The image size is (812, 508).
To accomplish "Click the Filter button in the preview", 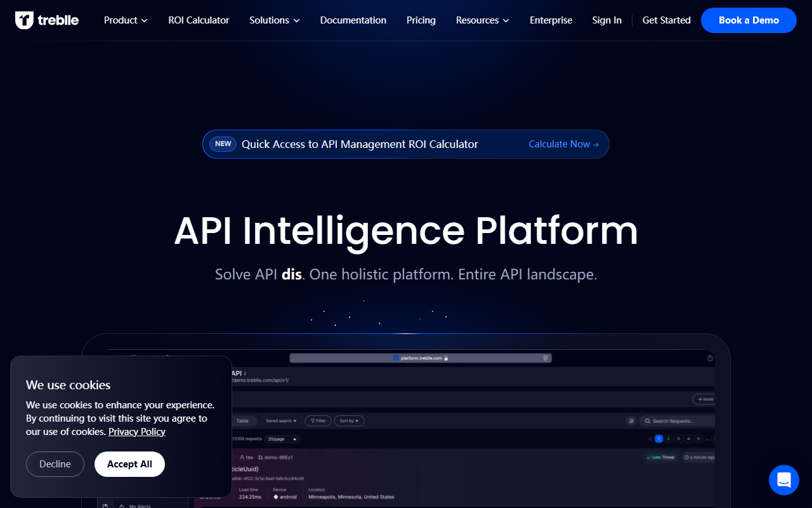I will [x=318, y=421].
